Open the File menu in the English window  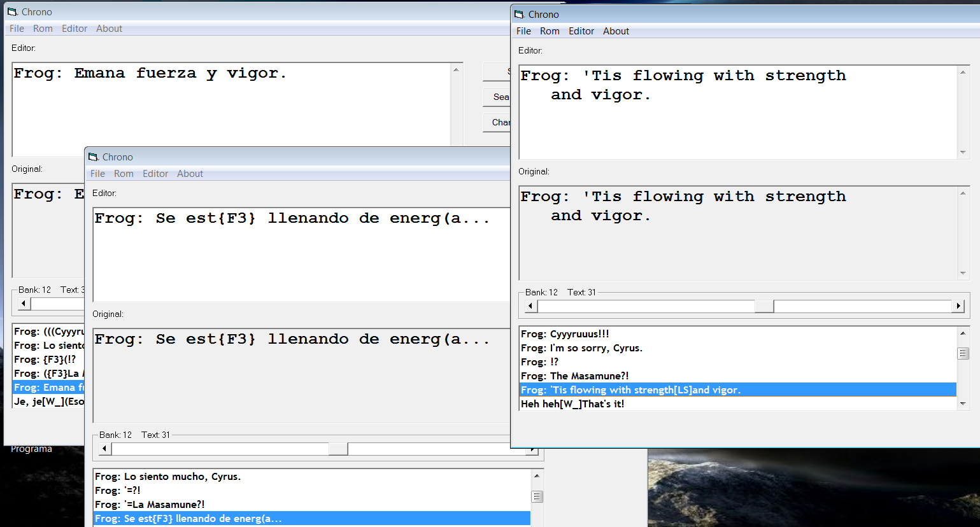523,31
